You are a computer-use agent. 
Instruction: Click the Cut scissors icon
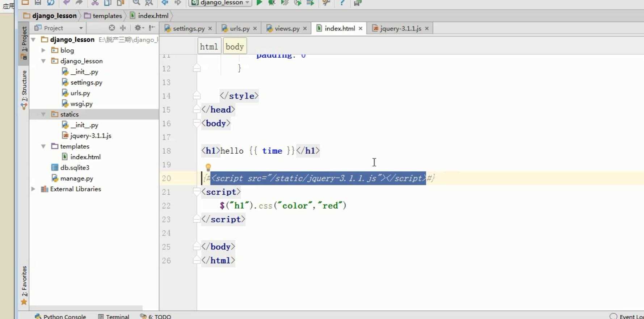[x=95, y=2]
